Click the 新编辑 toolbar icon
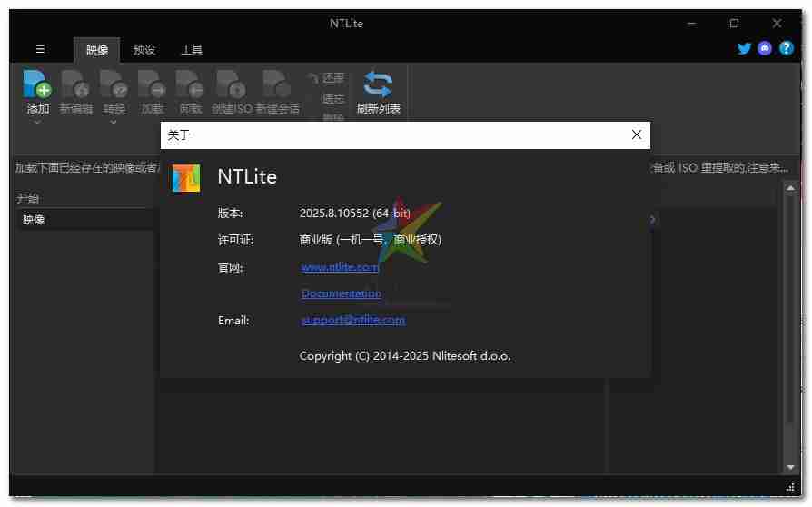This screenshot has height=507, width=812. click(75, 84)
